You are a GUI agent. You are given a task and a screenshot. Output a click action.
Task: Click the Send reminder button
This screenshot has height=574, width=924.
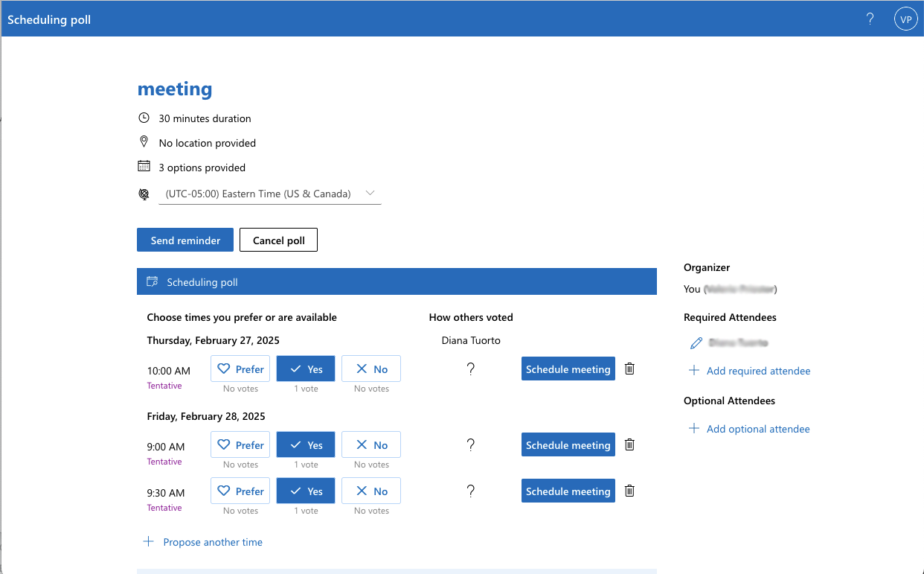tap(185, 240)
